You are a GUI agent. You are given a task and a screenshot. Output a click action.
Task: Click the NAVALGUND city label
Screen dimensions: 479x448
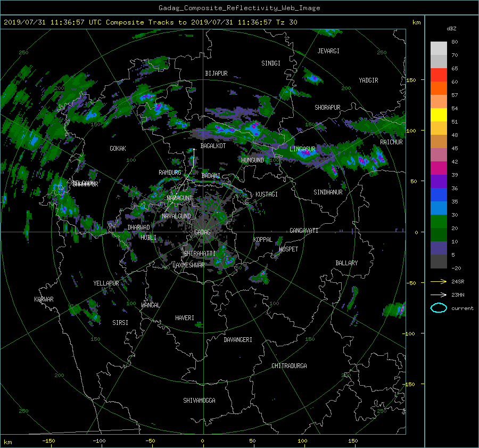[176, 216]
